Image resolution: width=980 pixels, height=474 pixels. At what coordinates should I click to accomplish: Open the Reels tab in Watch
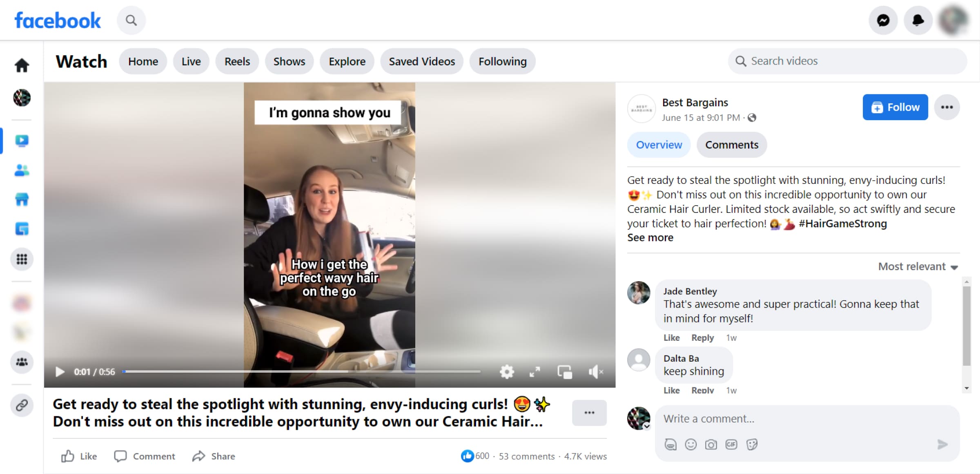click(x=237, y=61)
